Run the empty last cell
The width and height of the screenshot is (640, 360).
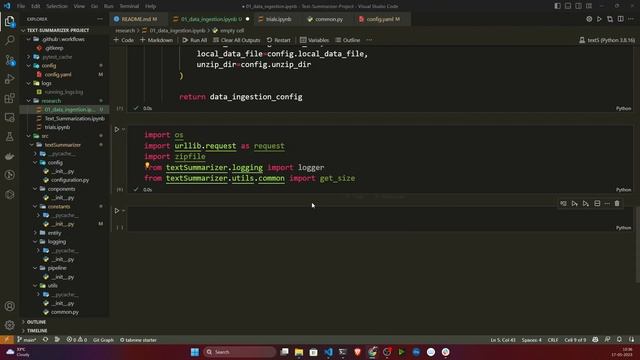coord(117,211)
